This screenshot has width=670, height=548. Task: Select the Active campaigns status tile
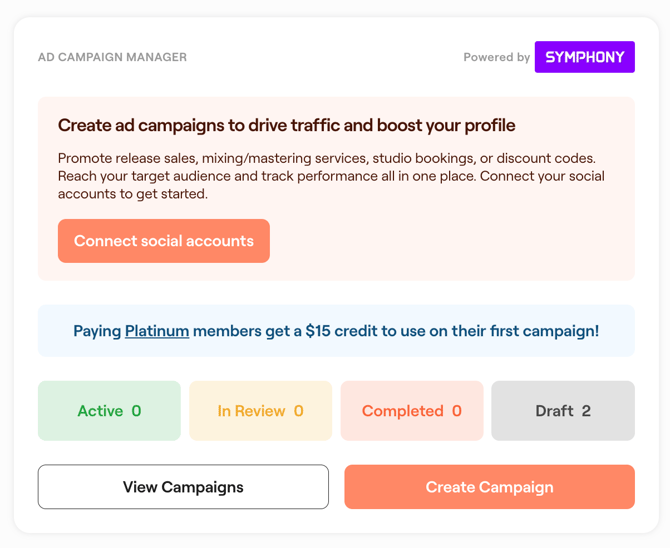tap(109, 411)
